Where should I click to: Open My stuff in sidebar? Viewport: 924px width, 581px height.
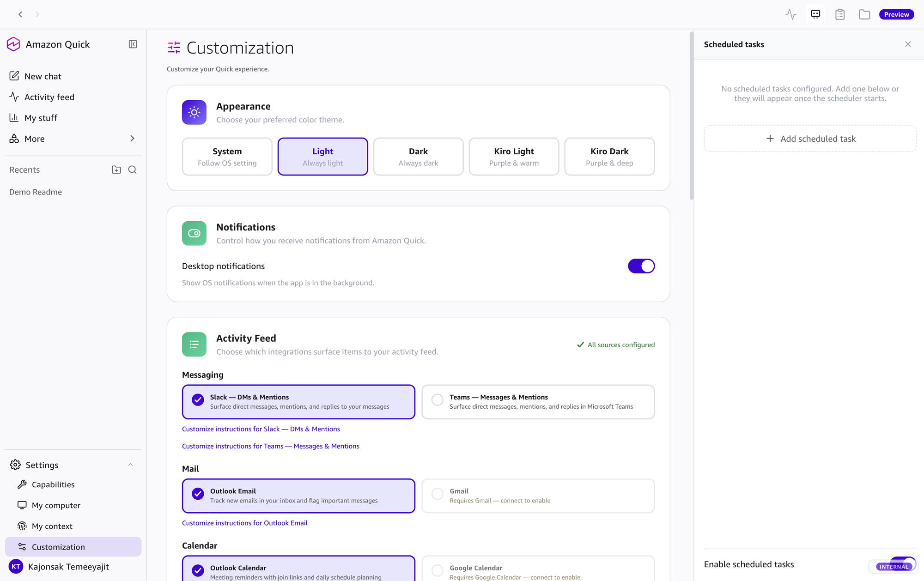[x=73, y=118]
